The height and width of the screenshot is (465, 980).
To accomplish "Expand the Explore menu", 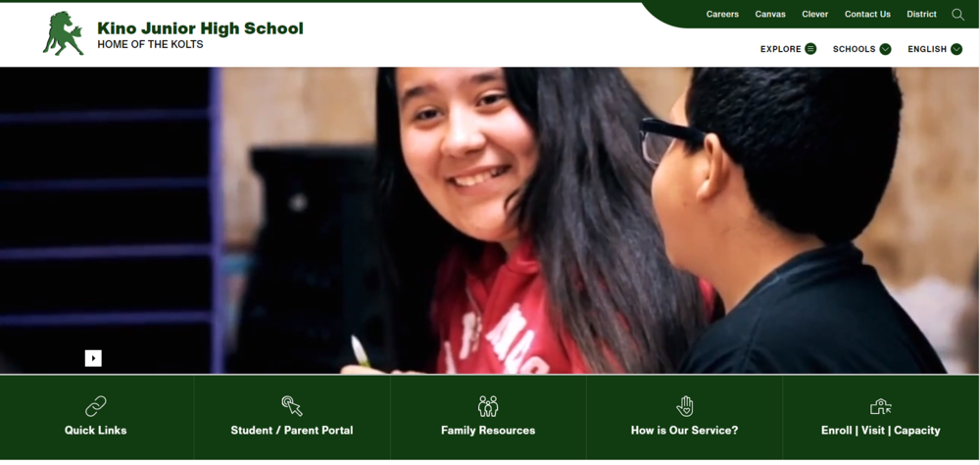I will pos(788,49).
